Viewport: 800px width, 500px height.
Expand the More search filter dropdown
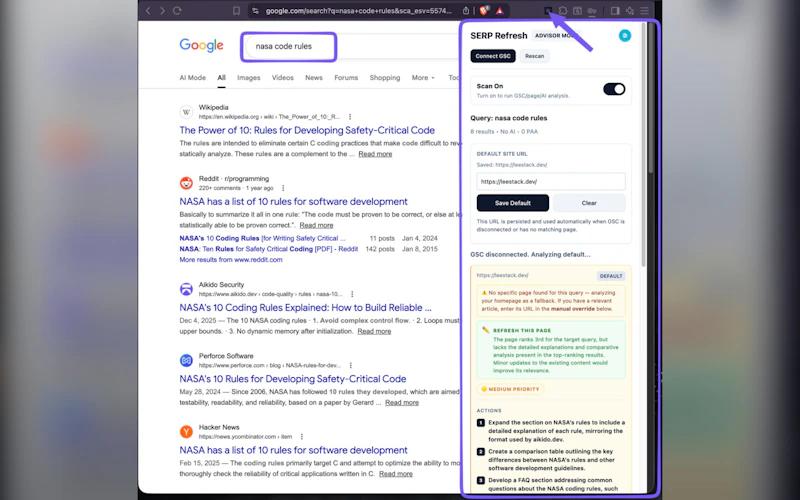pyautogui.click(x=423, y=78)
